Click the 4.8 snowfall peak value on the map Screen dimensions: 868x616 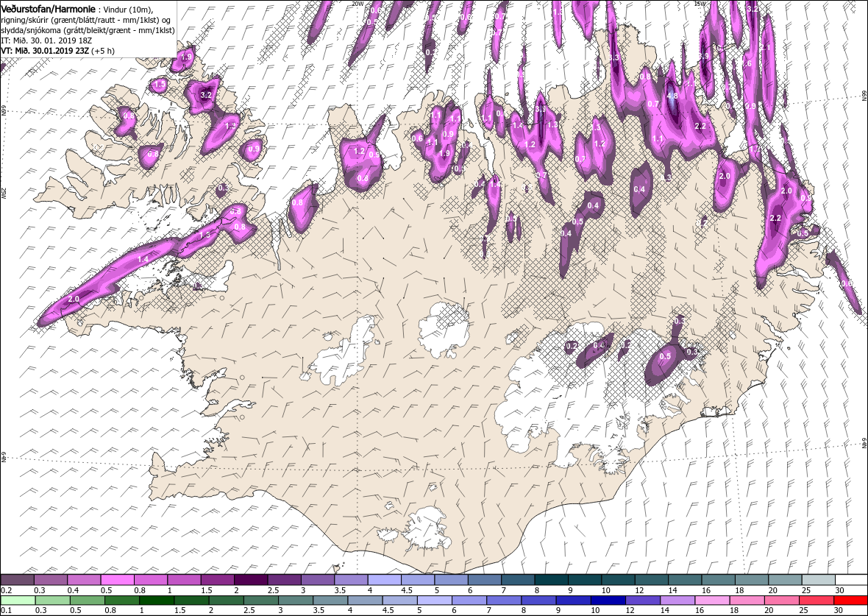point(672,95)
